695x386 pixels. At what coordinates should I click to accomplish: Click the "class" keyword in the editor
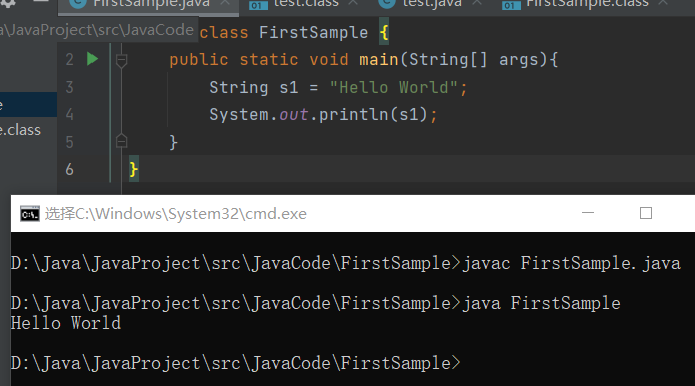224,32
